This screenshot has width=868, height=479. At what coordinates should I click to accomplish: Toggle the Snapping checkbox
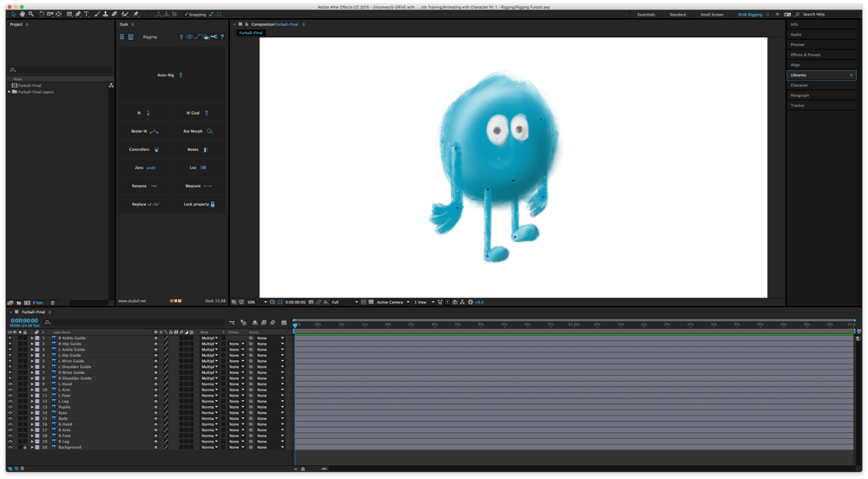[x=186, y=15]
